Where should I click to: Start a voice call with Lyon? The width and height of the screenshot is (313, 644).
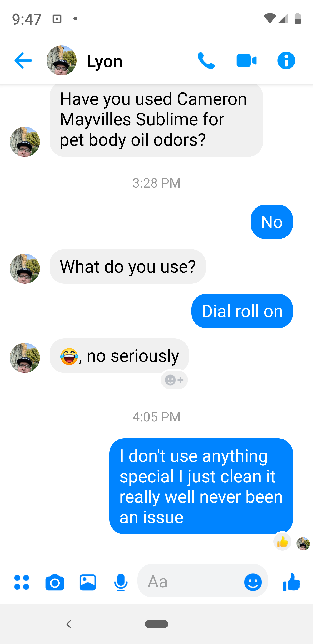click(x=206, y=60)
